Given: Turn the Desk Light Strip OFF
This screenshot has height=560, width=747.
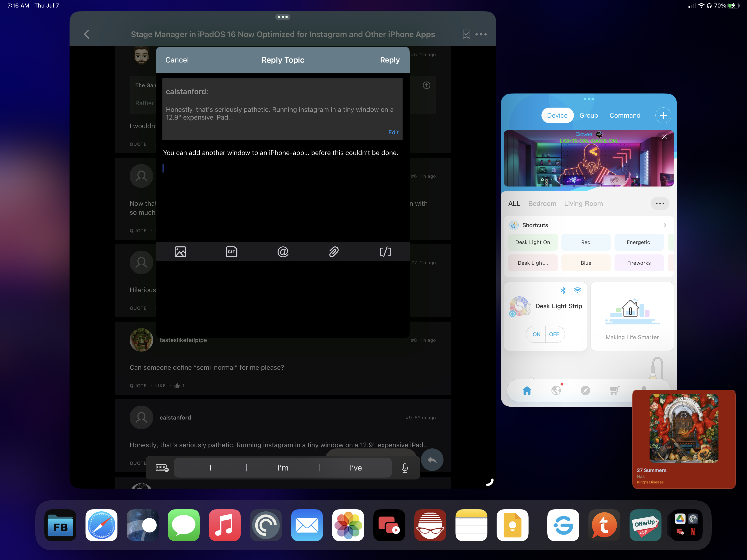Looking at the screenshot, I should pyautogui.click(x=554, y=334).
